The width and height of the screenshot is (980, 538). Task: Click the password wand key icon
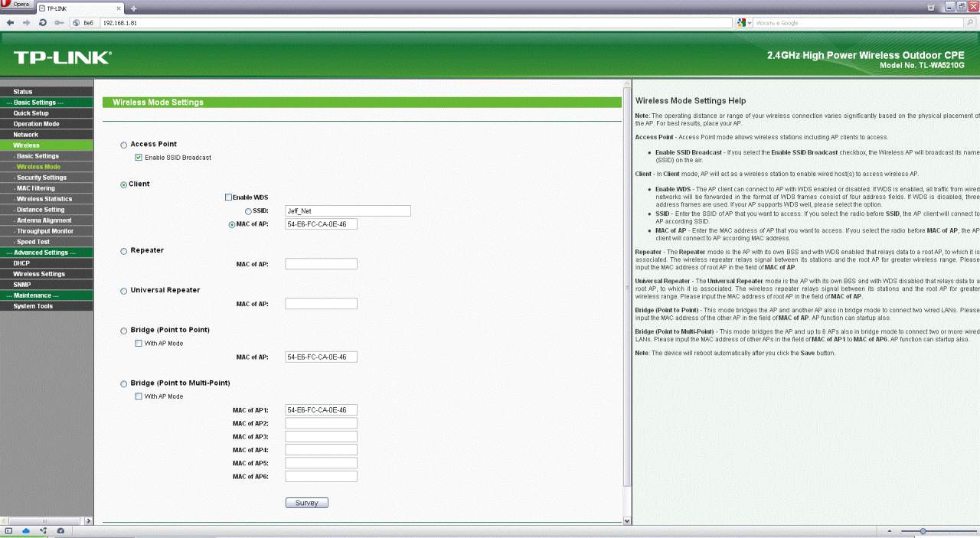(59, 23)
